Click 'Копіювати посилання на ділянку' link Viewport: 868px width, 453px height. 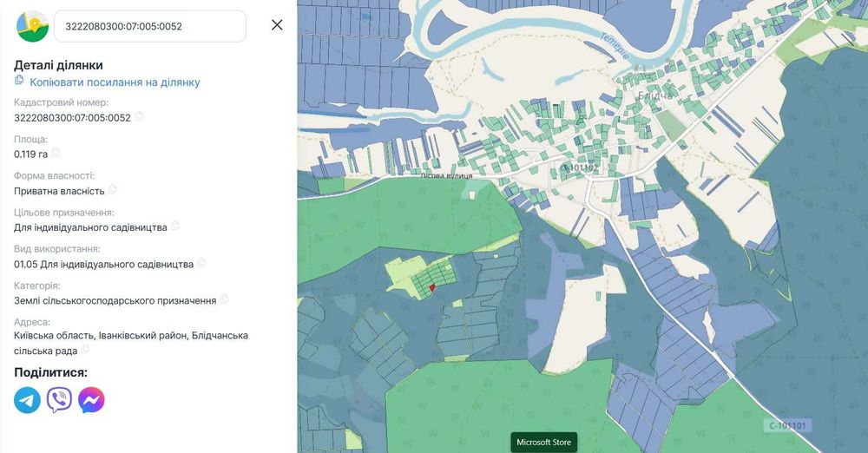[115, 82]
